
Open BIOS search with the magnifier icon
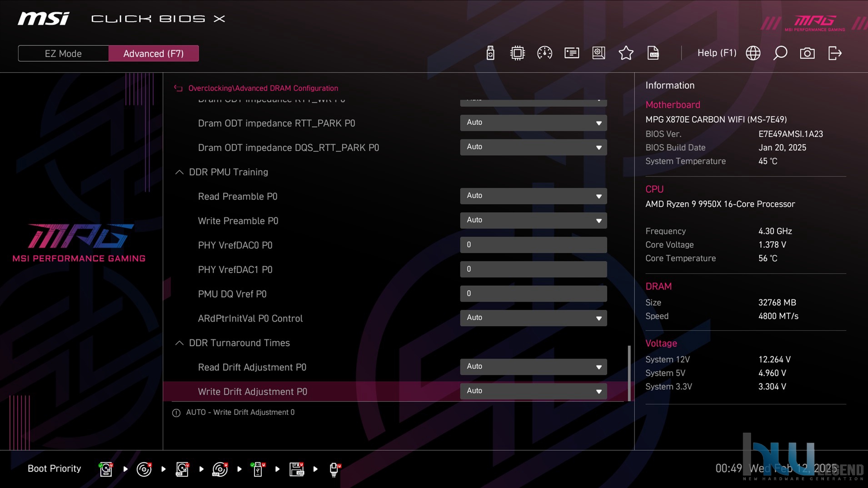click(780, 53)
